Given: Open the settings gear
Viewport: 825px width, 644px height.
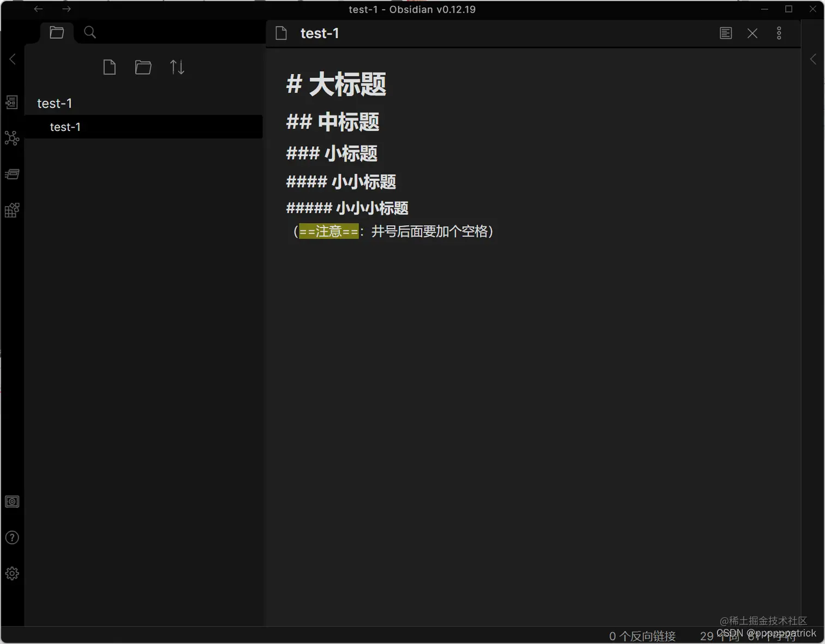Looking at the screenshot, I should tap(12, 574).
